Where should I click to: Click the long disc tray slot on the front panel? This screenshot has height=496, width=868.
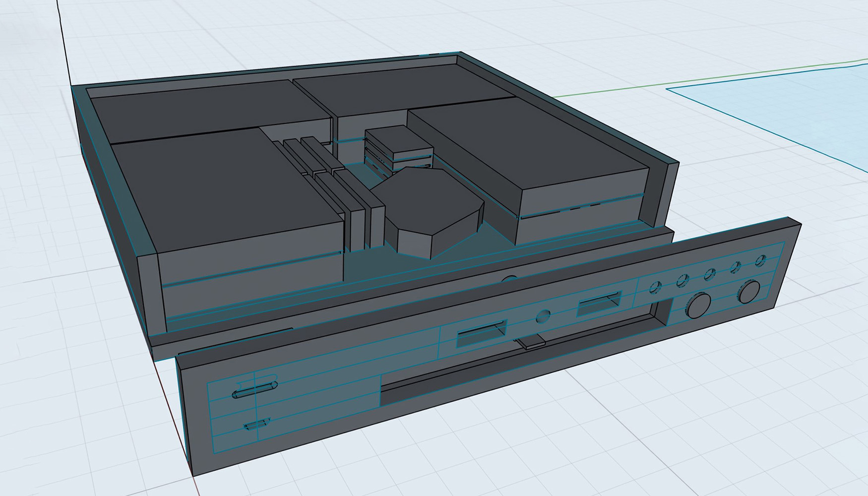coord(526,353)
